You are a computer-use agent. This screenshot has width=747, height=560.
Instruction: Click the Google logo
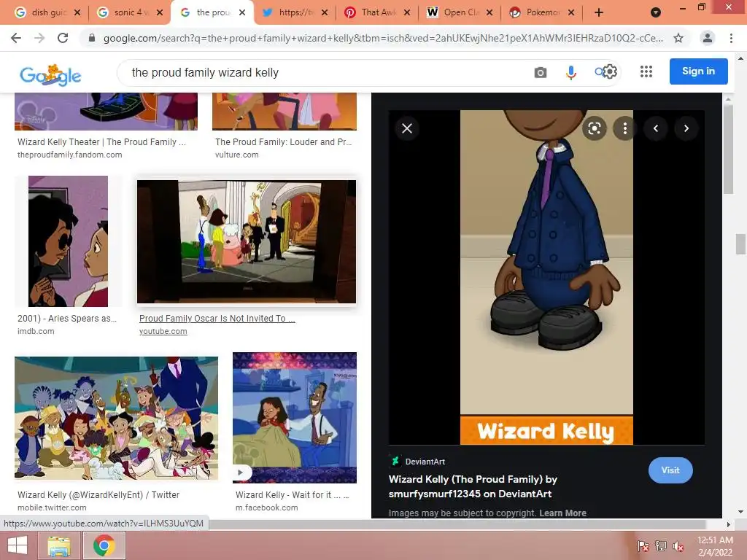coord(50,75)
